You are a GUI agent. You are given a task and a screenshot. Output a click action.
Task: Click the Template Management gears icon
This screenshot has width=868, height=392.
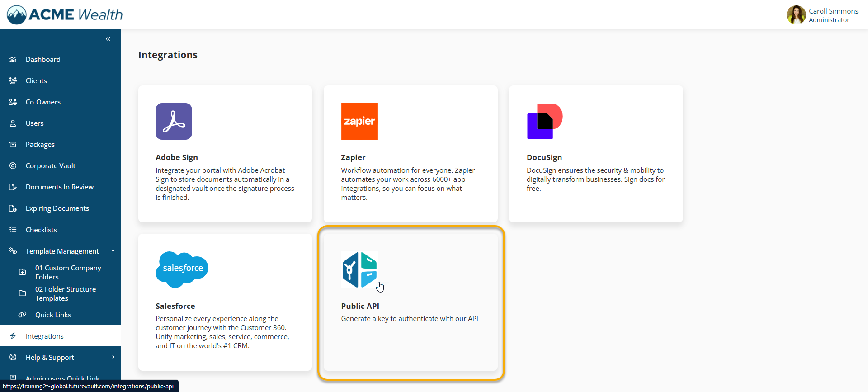point(13,251)
